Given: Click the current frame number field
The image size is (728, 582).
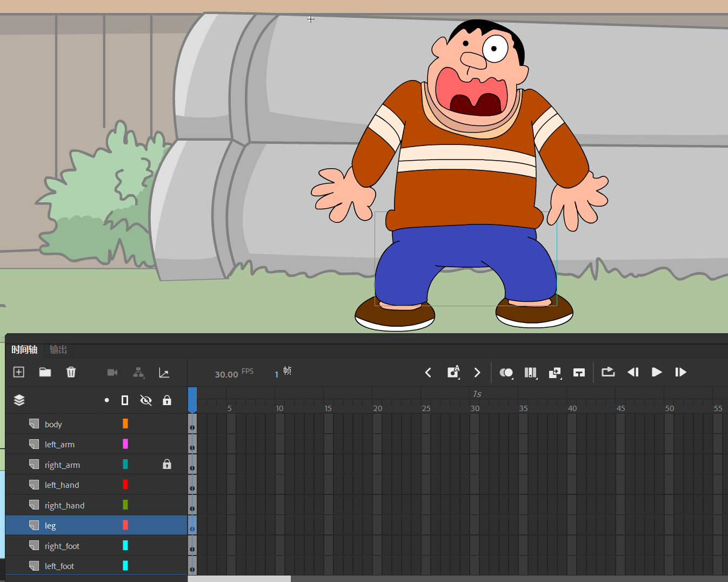Looking at the screenshot, I should pos(277,374).
